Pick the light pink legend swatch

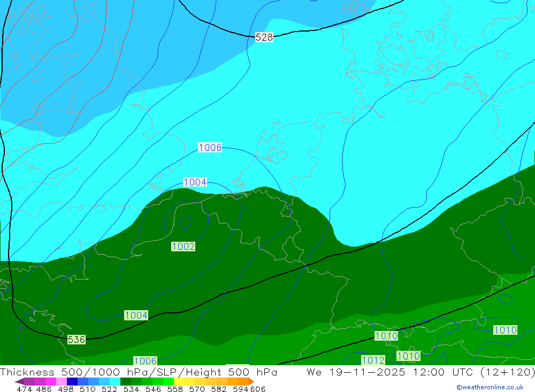(62, 382)
